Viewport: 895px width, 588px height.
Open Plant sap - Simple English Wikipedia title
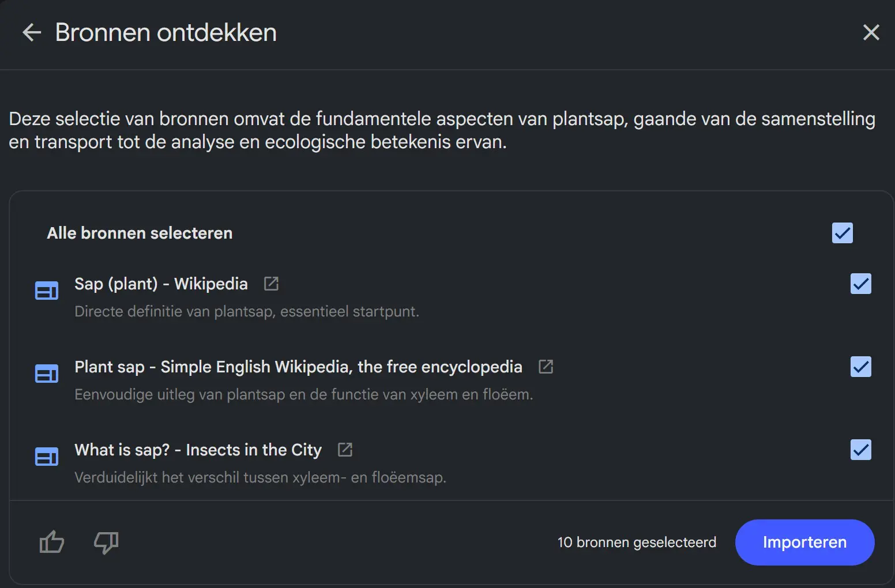click(x=298, y=367)
